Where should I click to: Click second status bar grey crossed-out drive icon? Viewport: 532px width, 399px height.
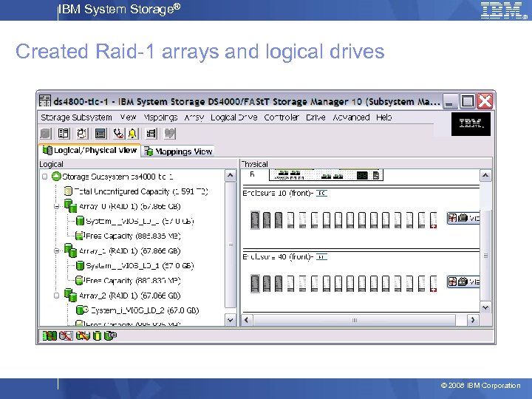(x=66, y=336)
